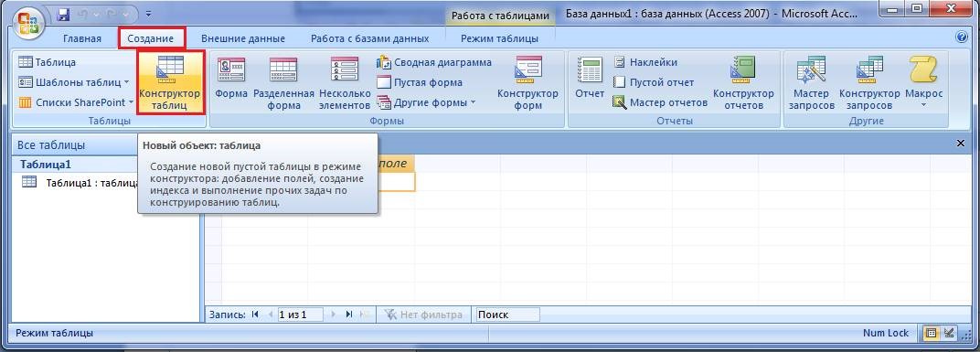
Task: Create a Пустой отчет
Action: click(x=654, y=82)
